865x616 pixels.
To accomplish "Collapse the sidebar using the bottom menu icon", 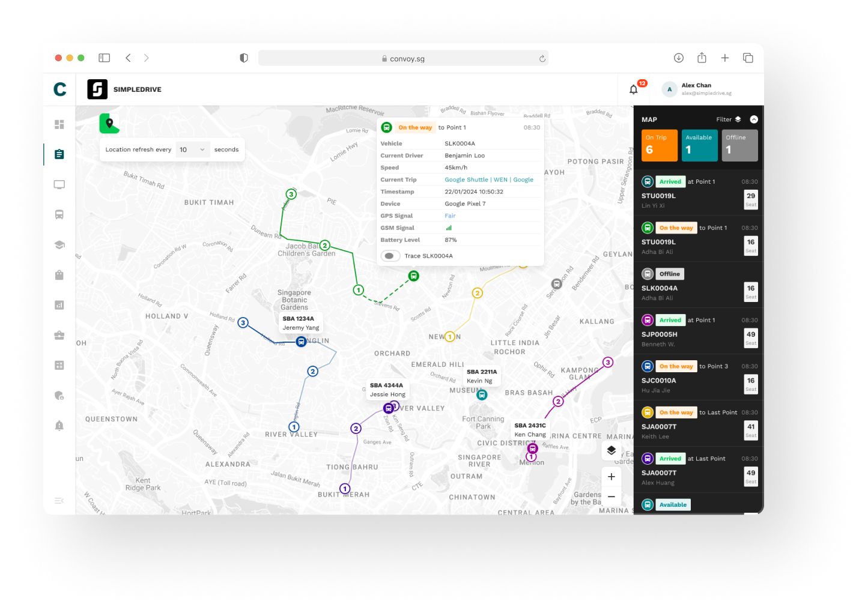I will click(59, 501).
